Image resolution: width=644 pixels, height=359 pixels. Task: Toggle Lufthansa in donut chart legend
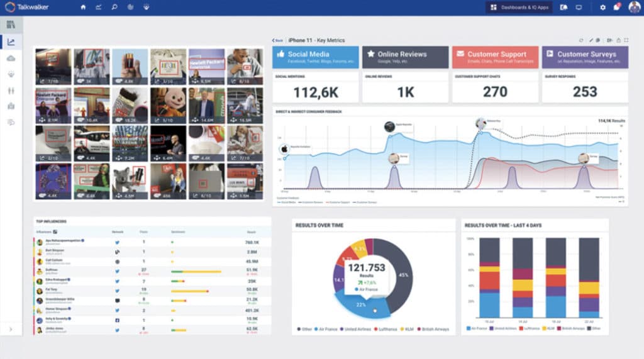point(386,329)
